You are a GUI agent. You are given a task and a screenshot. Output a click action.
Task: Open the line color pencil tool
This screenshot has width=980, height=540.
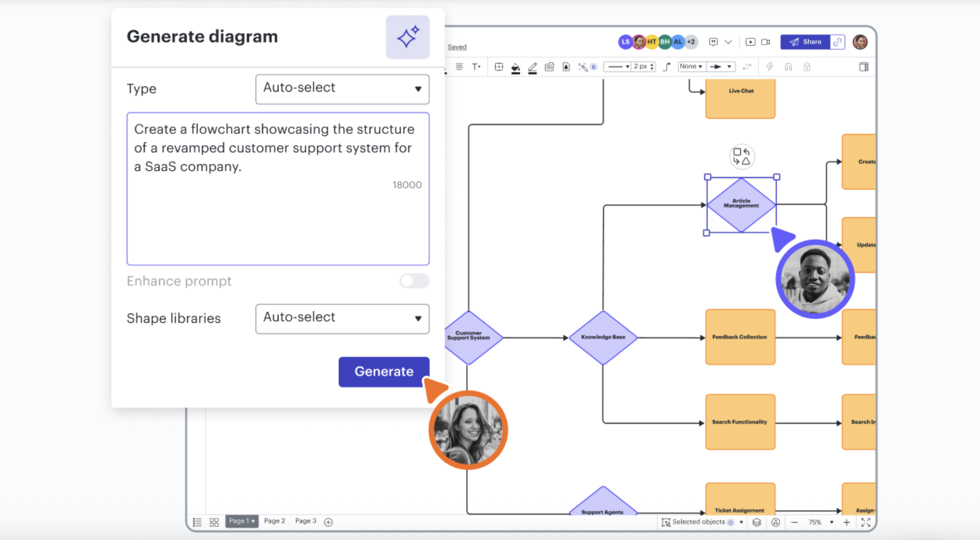[x=533, y=68]
